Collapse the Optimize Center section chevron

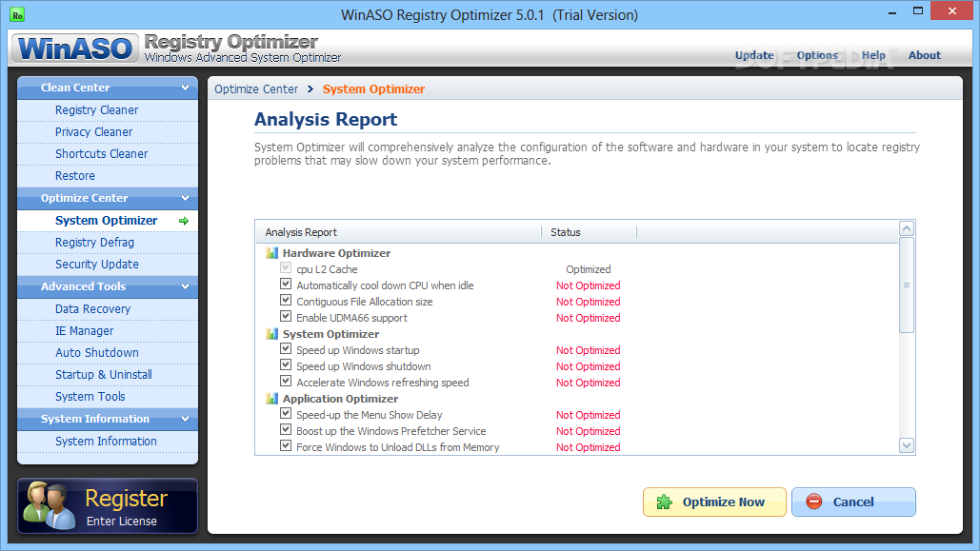[185, 198]
